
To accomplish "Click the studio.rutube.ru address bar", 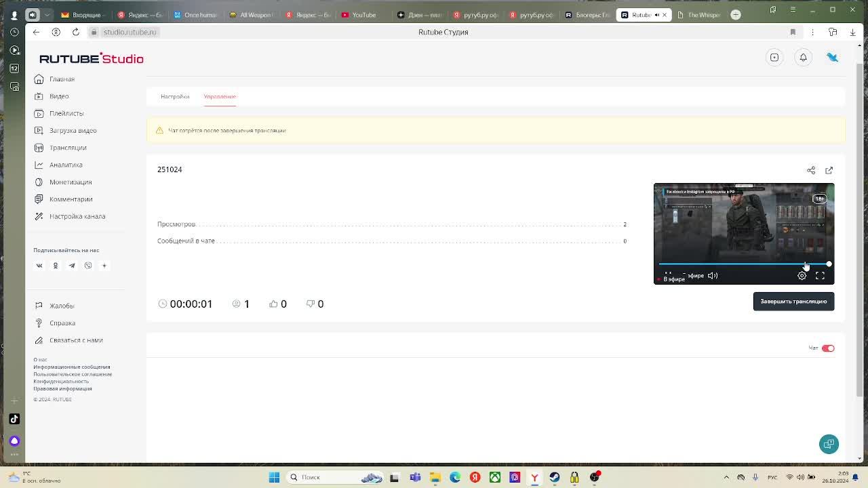I will coord(130,32).
